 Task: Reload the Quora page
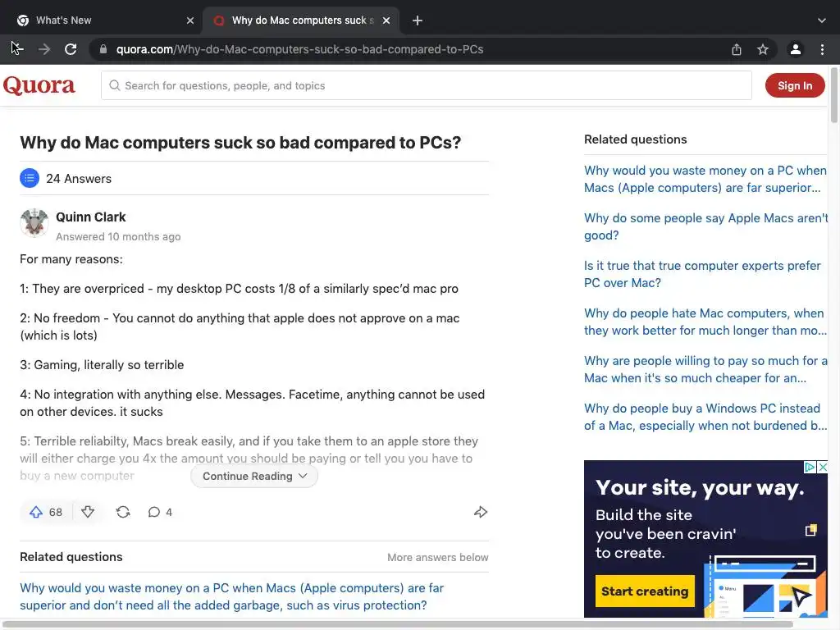71,49
